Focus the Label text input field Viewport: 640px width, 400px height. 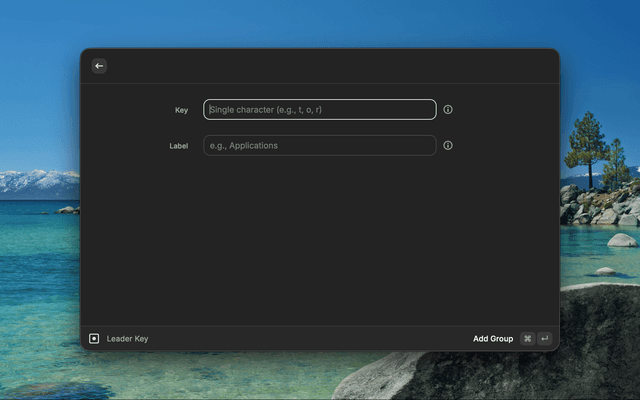click(320, 145)
